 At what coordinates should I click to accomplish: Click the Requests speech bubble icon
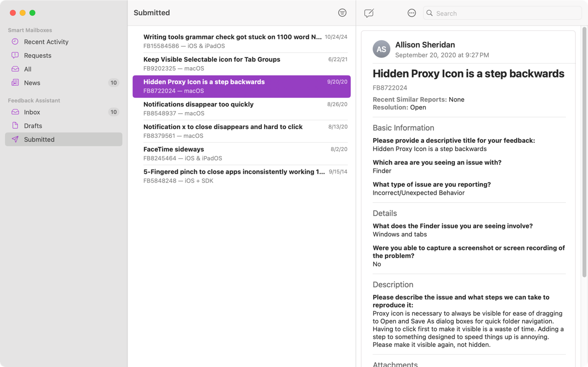[x=15, y=55]
